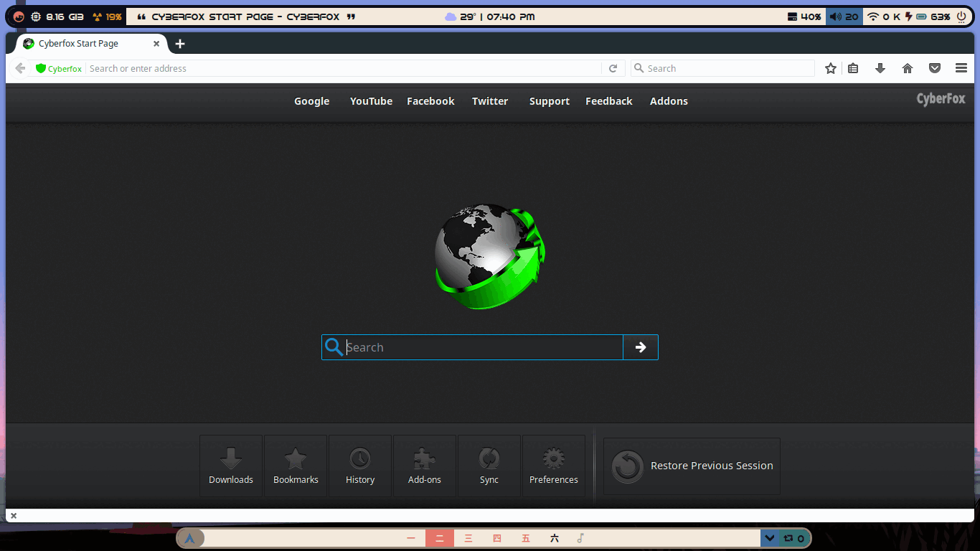The width and height of the screenshot is (980, 551).
Task: Open the Sync tile
Action: click(489, 466)
